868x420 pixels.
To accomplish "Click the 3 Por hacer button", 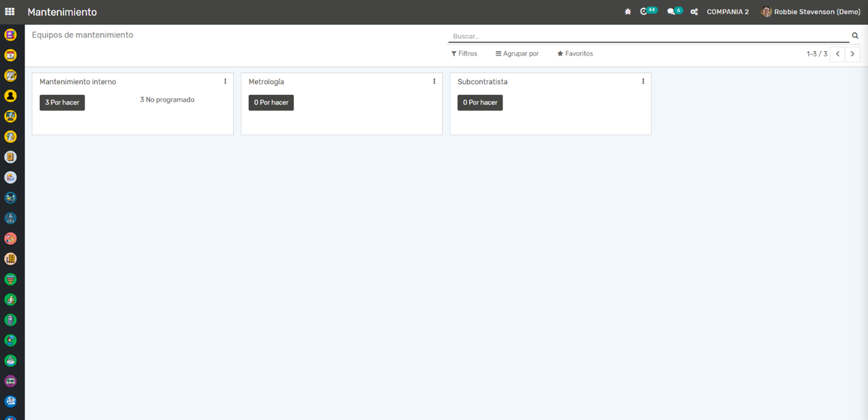I will coord(62,102).
